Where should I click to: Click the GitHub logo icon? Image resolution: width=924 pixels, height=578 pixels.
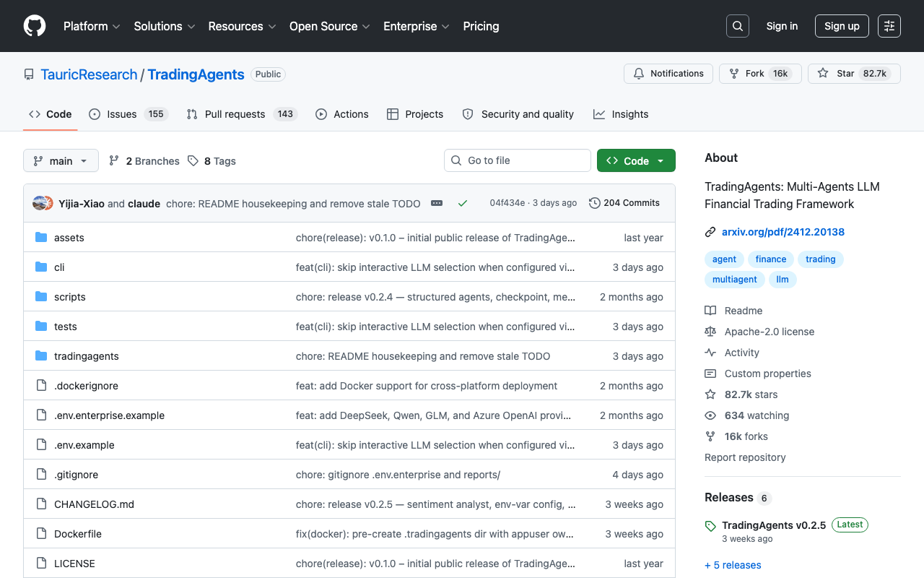(35, 26)
